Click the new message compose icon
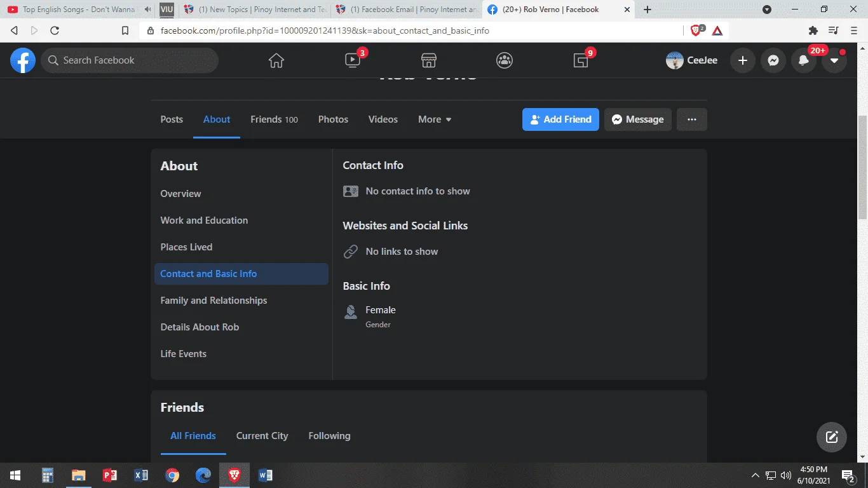 pyautogui.click(x=832, y=437)
